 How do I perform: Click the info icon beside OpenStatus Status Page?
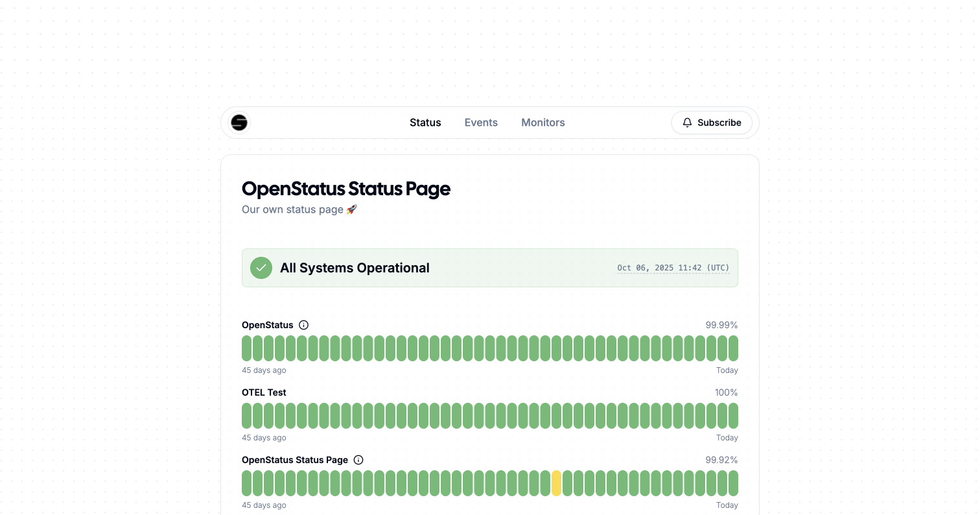tap(358, 460)
